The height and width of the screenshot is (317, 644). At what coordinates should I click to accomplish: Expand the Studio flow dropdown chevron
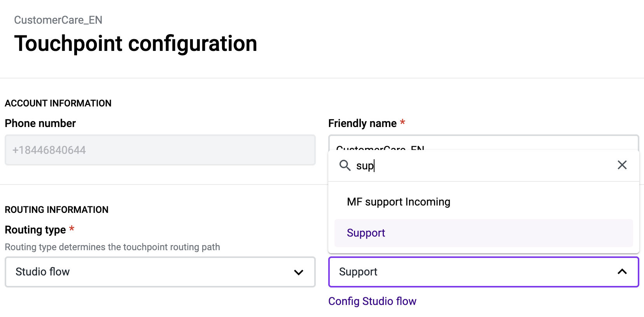coord(299,272)
